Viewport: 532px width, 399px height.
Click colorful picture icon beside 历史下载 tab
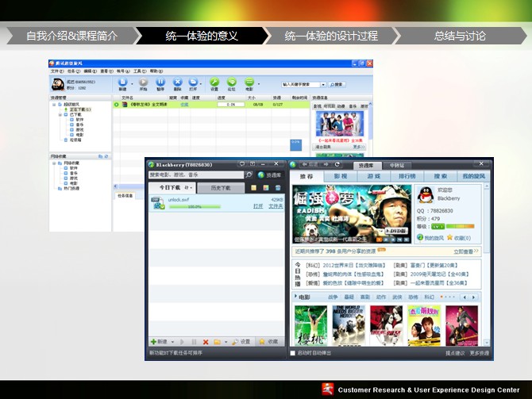(x=266, y=188)
